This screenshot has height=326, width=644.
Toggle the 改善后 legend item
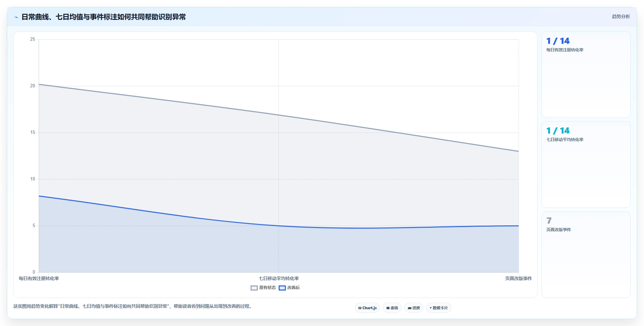pos(289,288)
